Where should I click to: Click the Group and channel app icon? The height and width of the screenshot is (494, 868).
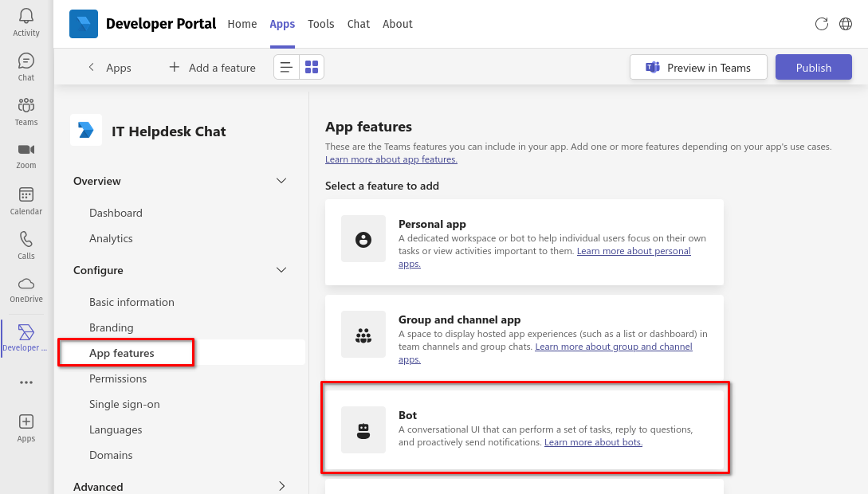pos(363,335)
